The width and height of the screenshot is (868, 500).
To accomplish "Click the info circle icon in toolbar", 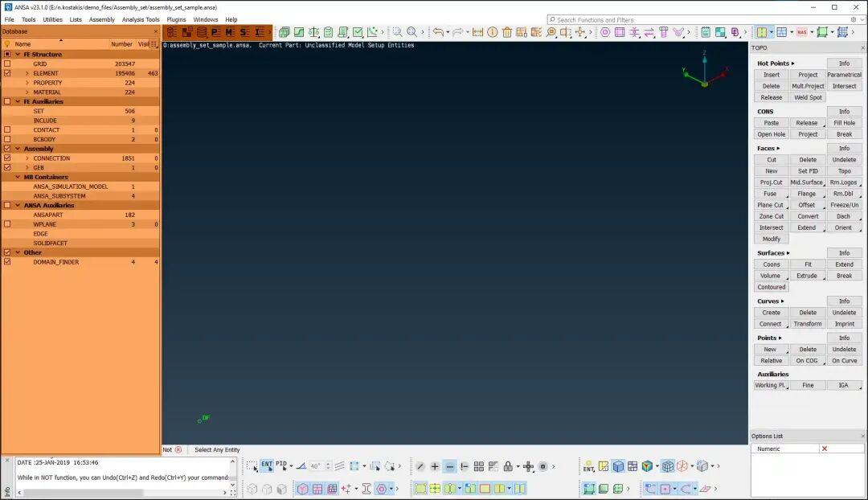I will pos(493,32).
